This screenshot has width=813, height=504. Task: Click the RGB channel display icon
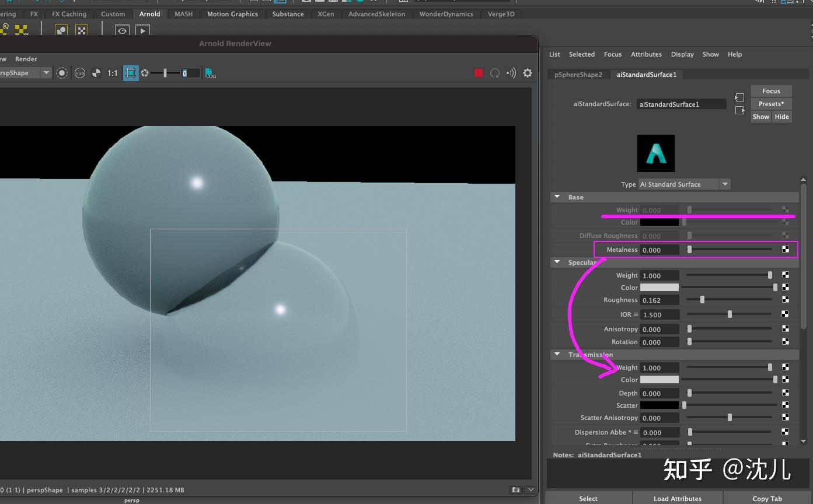pyautogui.click(x=80, y=73)
